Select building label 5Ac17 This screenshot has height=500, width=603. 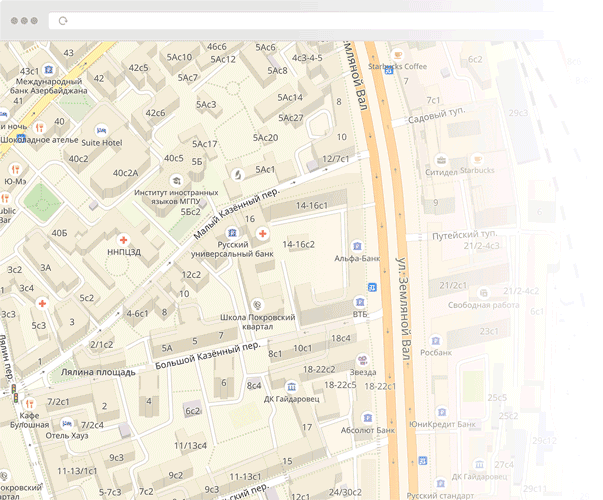coord(205,144)
